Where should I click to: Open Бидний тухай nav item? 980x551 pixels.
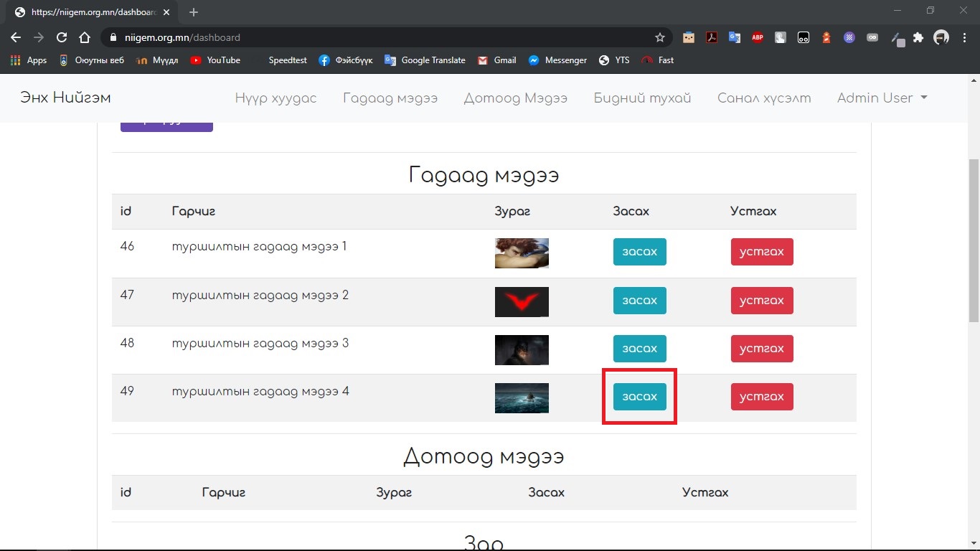[642, 98]
